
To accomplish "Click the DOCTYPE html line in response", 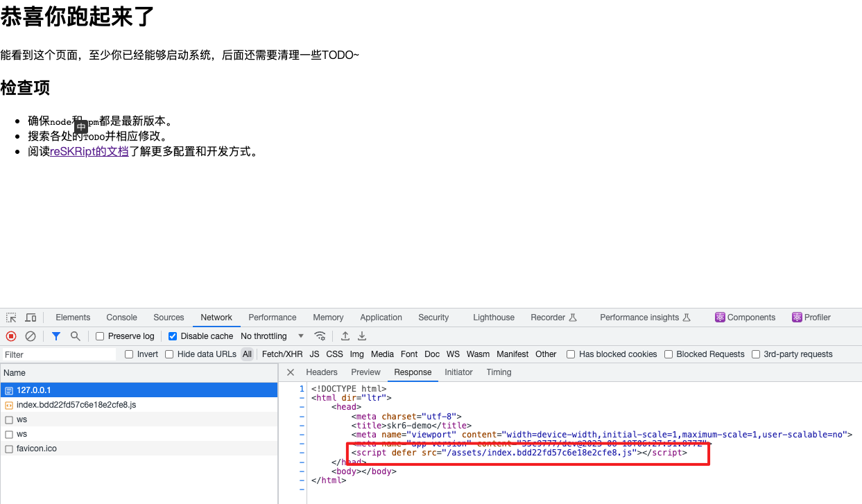I will (x=349, y=389).
